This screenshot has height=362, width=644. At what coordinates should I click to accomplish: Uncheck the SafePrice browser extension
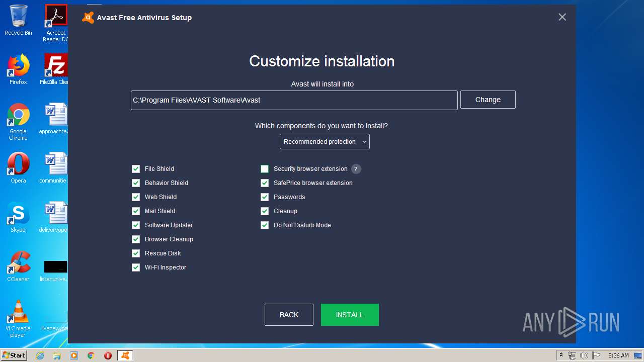click(265, 183)
